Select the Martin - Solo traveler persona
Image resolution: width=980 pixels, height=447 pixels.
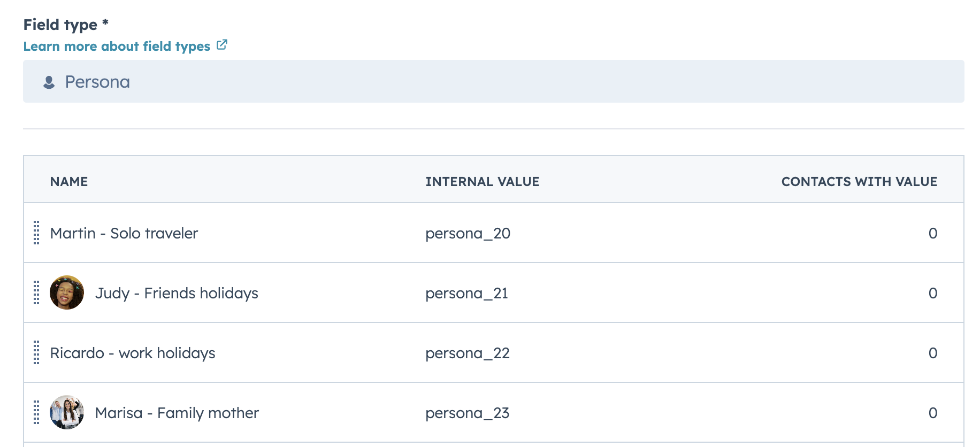124,233
